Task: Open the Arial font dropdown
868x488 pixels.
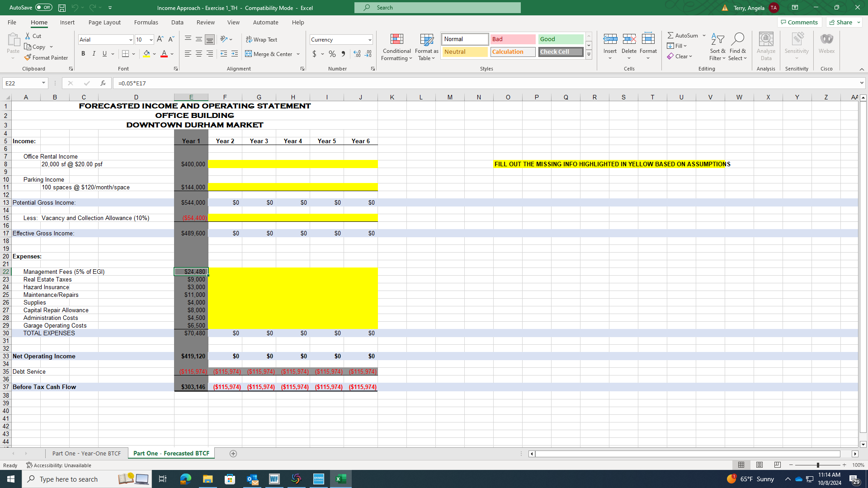Action: 130,40
